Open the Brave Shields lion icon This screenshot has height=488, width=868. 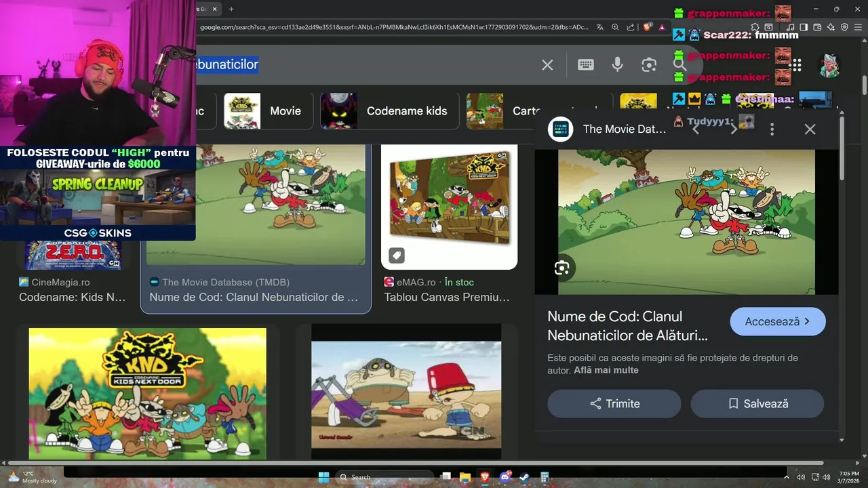point(647,27)
